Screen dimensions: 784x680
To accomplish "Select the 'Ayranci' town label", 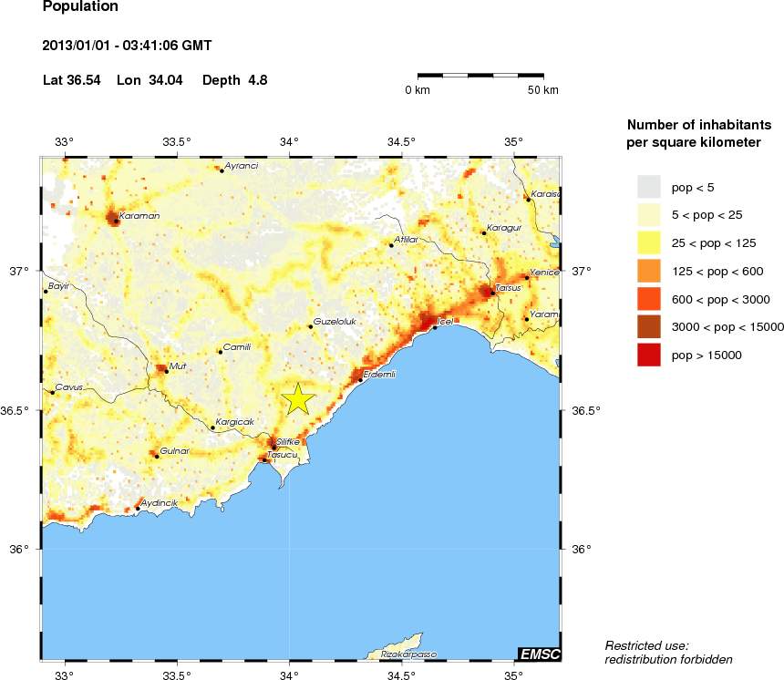I will tap(242, 166).
